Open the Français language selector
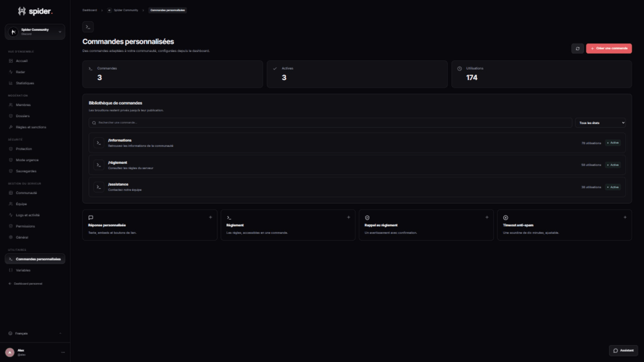The width and height of the screenshot is (644, 362). tap(35, 333)
